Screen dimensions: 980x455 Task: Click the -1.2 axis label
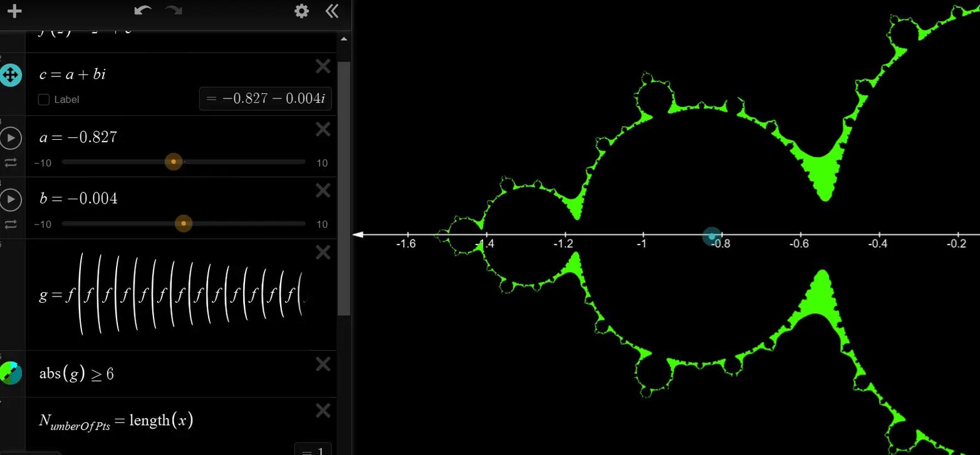tap(564, 244)
